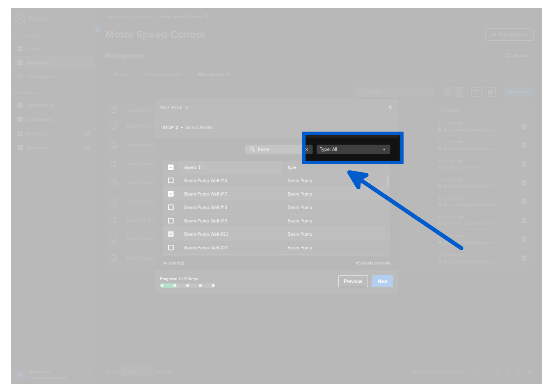Open the filter icon in the toolbar

click(x=476, y=92)
